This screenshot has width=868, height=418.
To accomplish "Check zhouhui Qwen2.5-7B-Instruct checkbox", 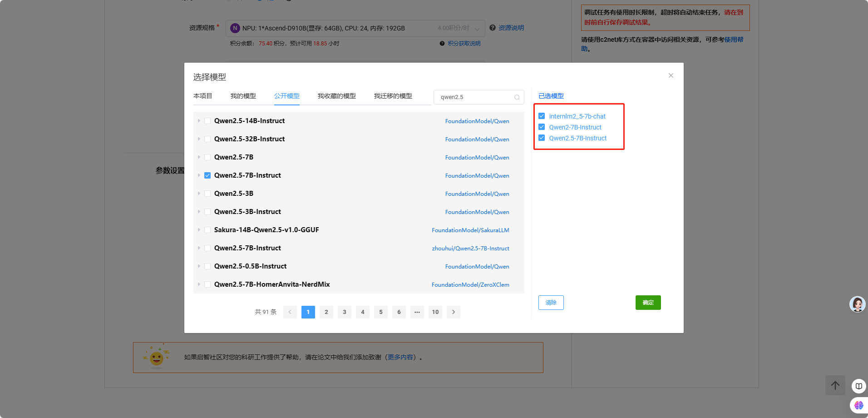I will pos(207,248).
